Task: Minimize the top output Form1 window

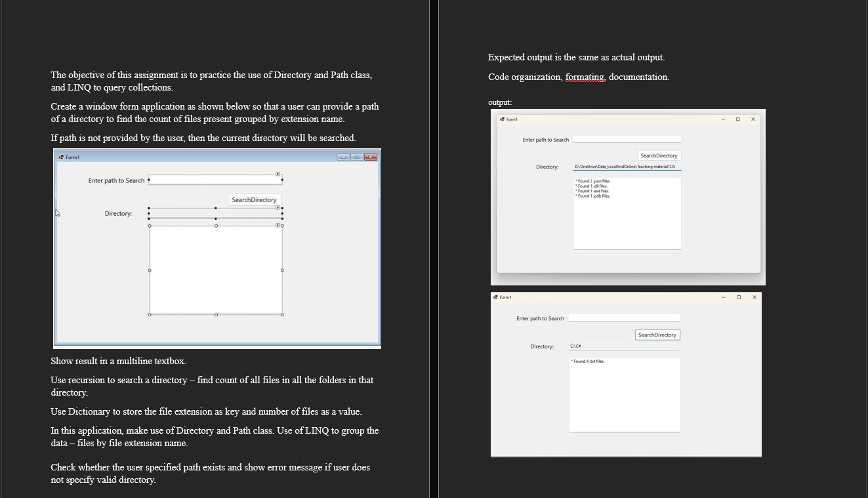Action: coord(722,118)
